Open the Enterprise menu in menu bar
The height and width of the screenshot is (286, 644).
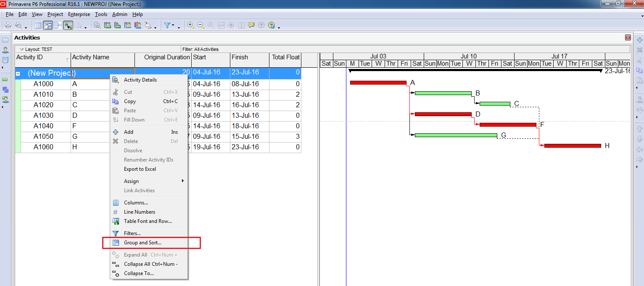tap(79, 14)
